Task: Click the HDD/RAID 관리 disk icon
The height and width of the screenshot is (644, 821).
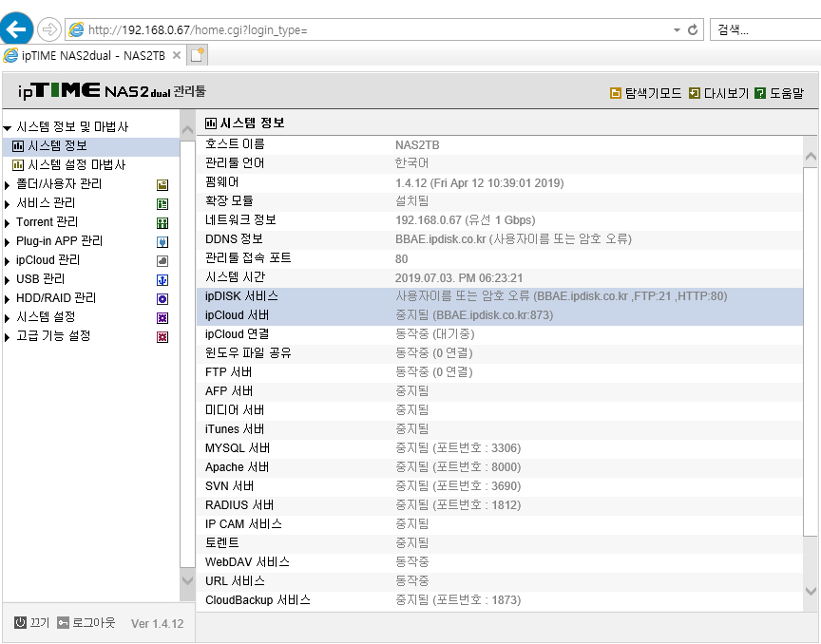Action: [x=162, y=299]
